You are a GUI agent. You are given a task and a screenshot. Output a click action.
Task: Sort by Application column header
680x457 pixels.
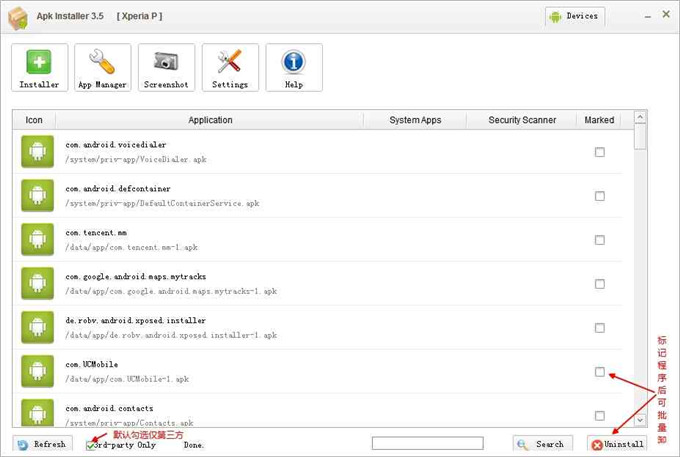(x=210, y=120)
